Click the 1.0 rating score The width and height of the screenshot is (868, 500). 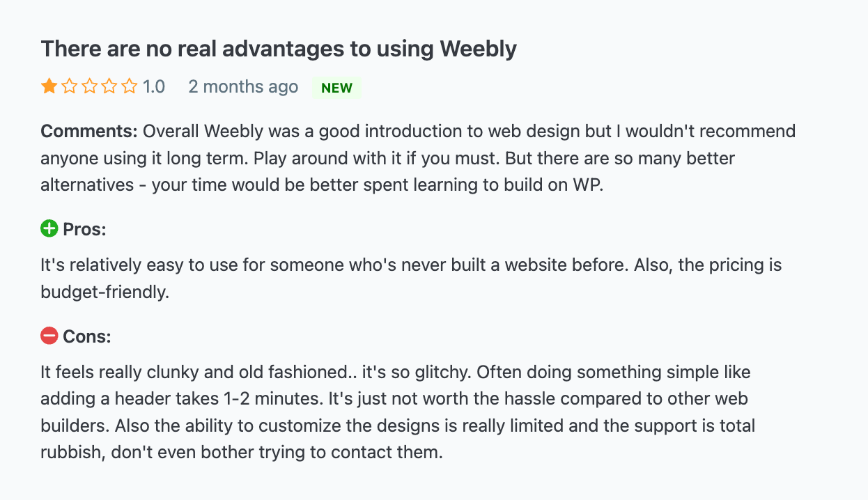pos(154,87)
